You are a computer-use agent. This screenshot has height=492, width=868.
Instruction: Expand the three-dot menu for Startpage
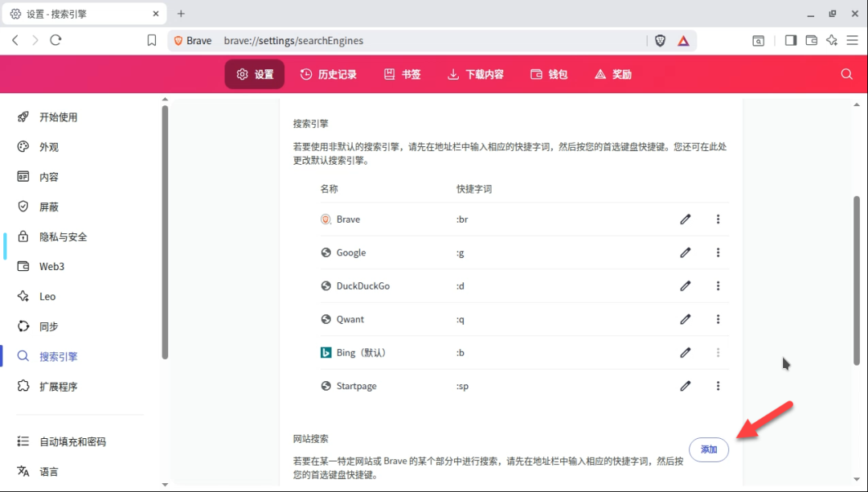pos(718,386)
